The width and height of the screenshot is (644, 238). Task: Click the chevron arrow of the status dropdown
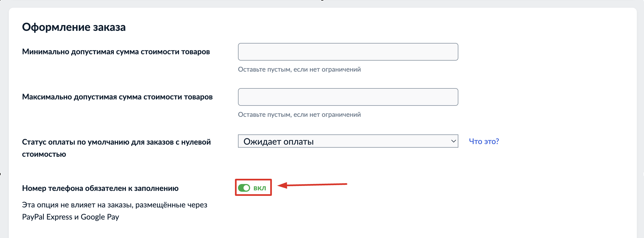pos(453,141)
